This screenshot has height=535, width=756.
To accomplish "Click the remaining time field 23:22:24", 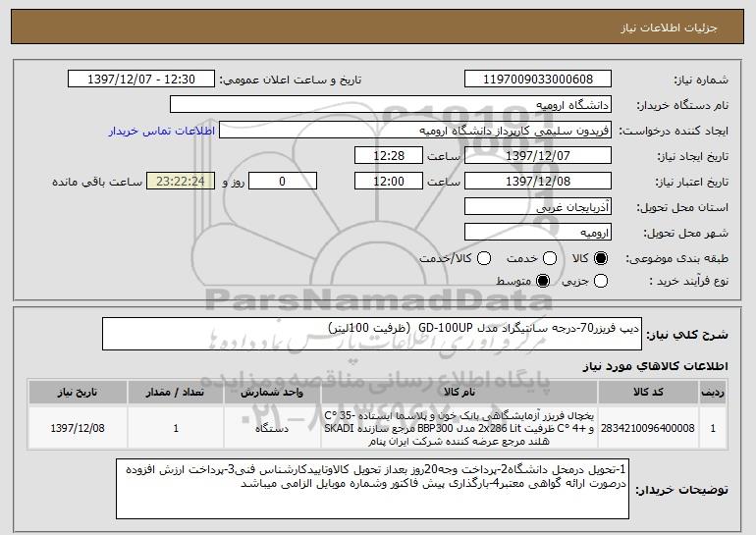I will pyautogui.click(x=181, y=182).
